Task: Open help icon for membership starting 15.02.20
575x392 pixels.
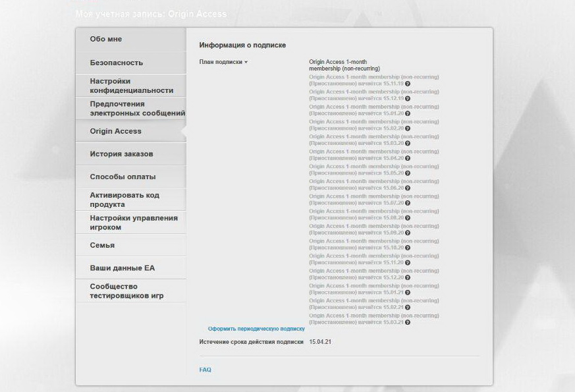Action: tap(408, 128)
